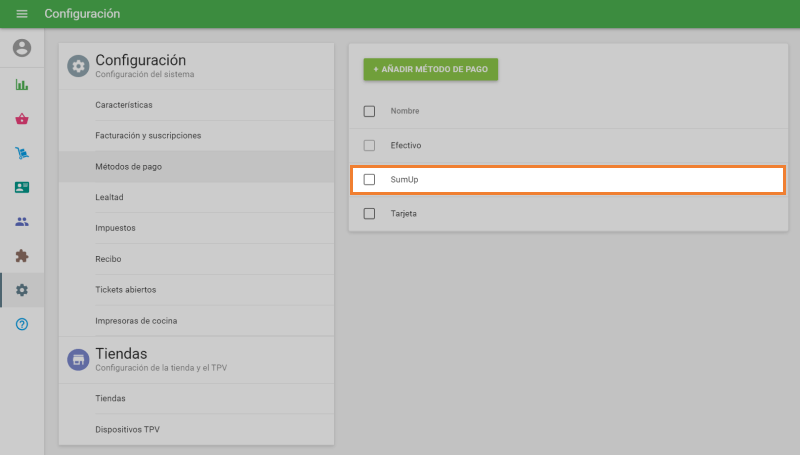Open the settings gear sidebar icon

tap(22, 290)
